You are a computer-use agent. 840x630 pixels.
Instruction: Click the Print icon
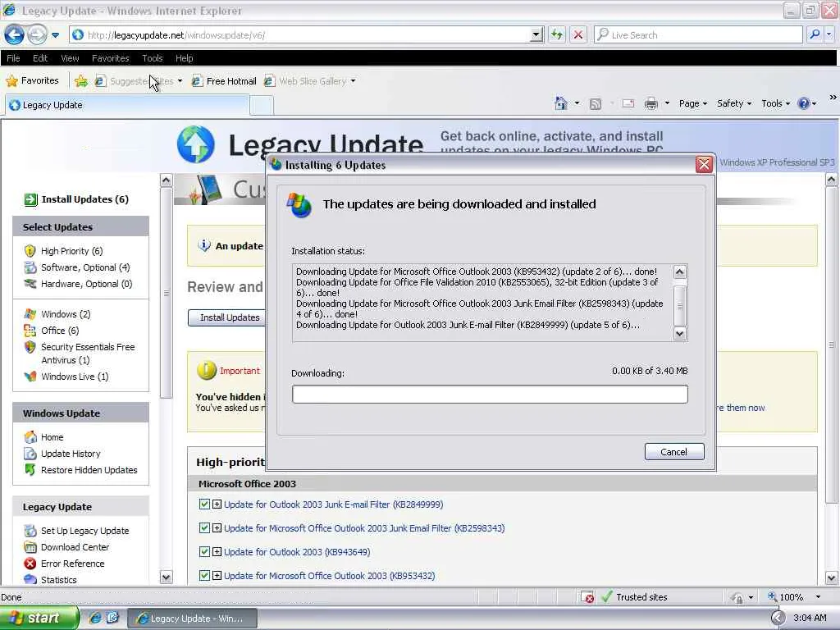pos(651,103)
